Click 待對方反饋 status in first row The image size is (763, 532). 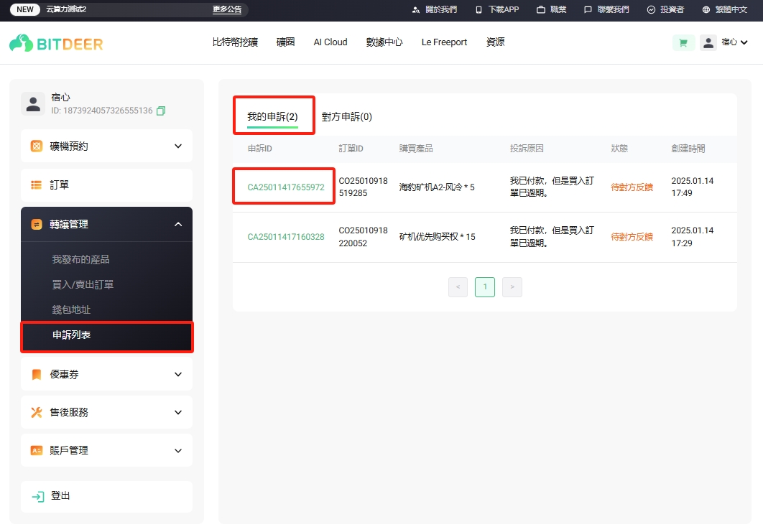point(632,187)
